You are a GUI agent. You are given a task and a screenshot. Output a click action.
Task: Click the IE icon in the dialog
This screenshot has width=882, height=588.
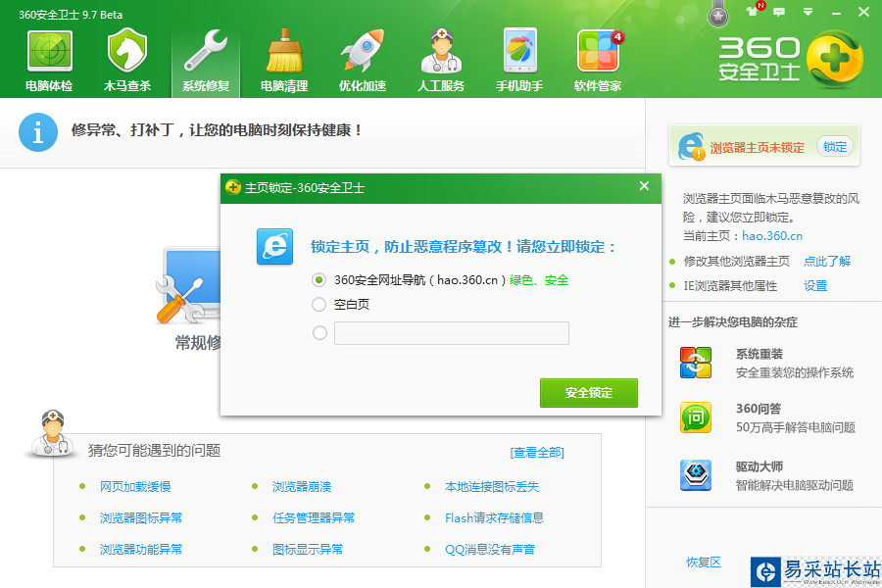coord(275,246)
